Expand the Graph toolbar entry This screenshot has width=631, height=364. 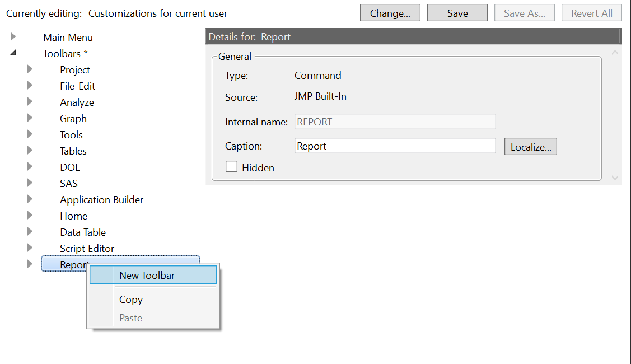click(30, 118)
